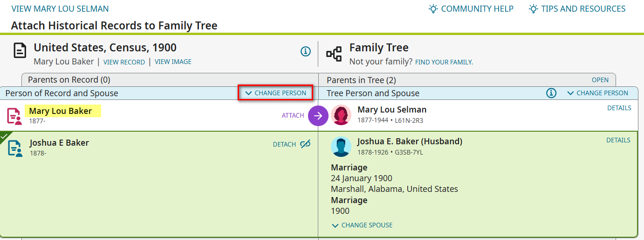Click the Tree Person info icon
This screenshot has width=644, height=240.
pos(551,93)
